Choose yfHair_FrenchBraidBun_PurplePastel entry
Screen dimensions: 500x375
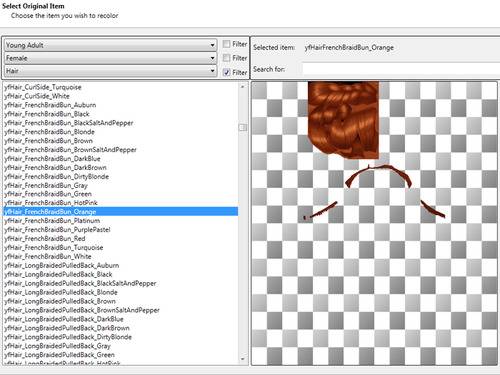point(57,230)
